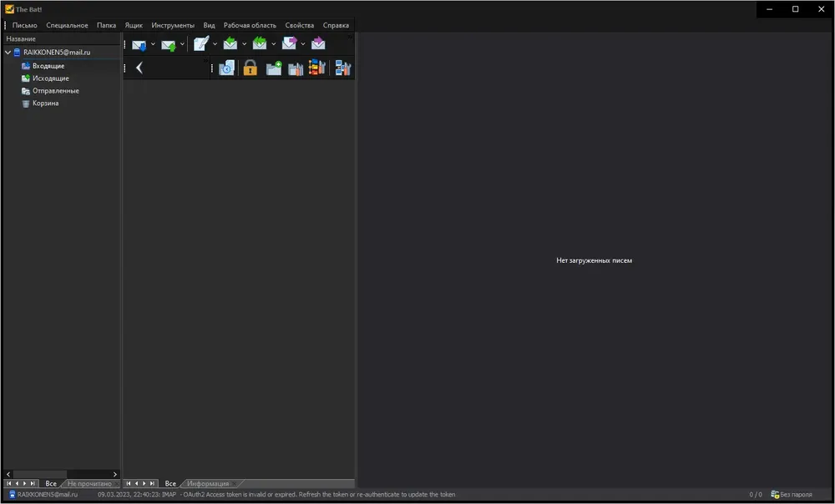Click the RAIKKONEN5@mail.ru status bar label
The width and height of the screenshot is (835, 504).
pos(48,495)
